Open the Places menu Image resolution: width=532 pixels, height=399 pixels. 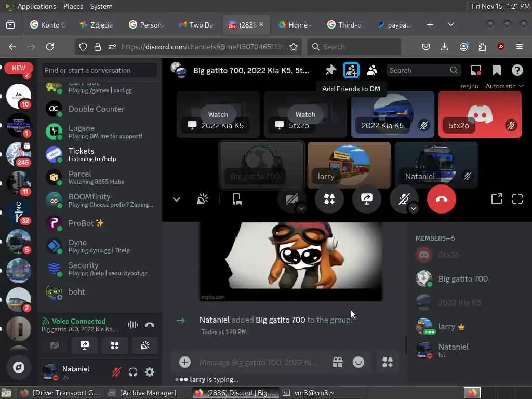coord(73,6)
